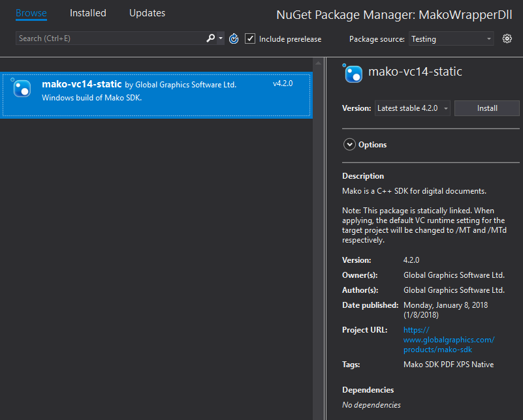Image resolution: width=523 pixels, height=420 pixels.
Task: Open the globalgraphics.com project URL link
Action: [x=449, y=340]
